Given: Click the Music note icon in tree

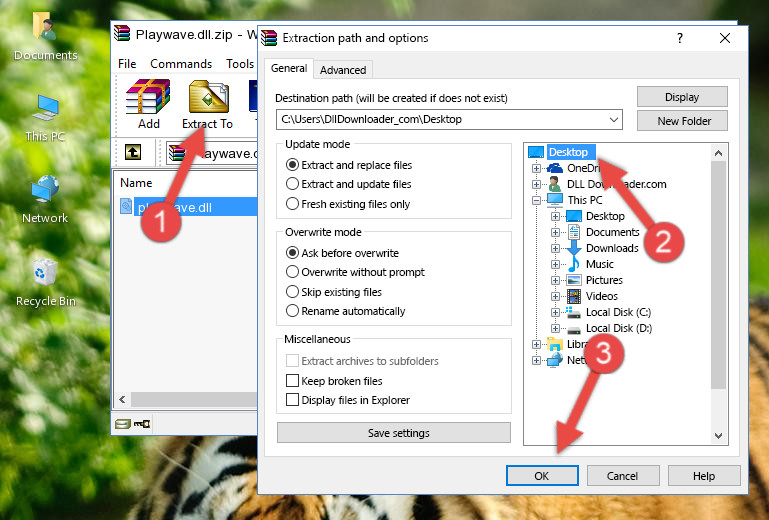Looking at the screenshot, I should point(574,264).
